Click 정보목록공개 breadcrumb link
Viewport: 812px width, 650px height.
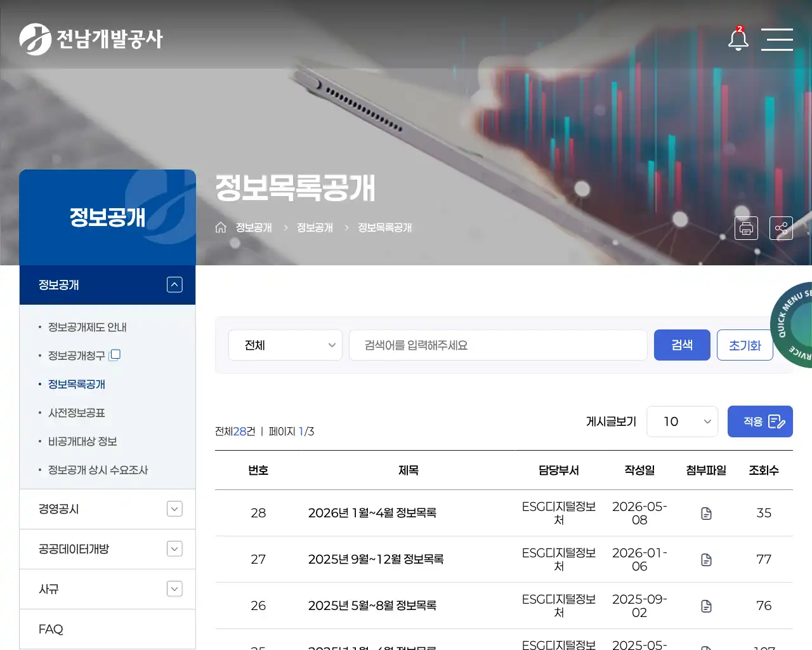[384, 227]
